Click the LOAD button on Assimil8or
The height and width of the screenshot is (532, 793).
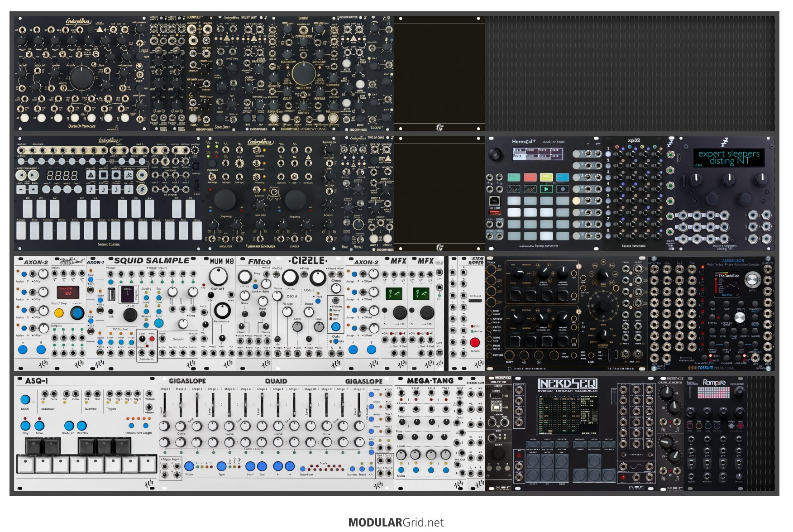coord(712,304)
